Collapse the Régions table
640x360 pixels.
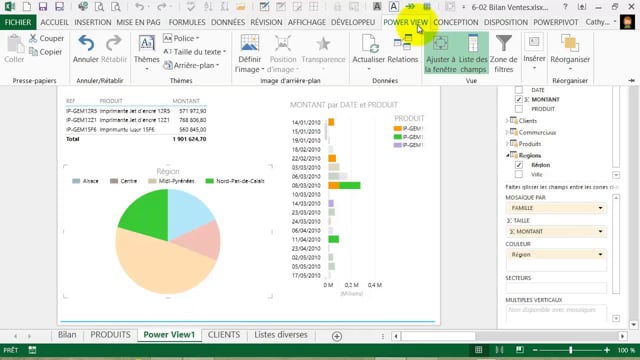point(507,156)
